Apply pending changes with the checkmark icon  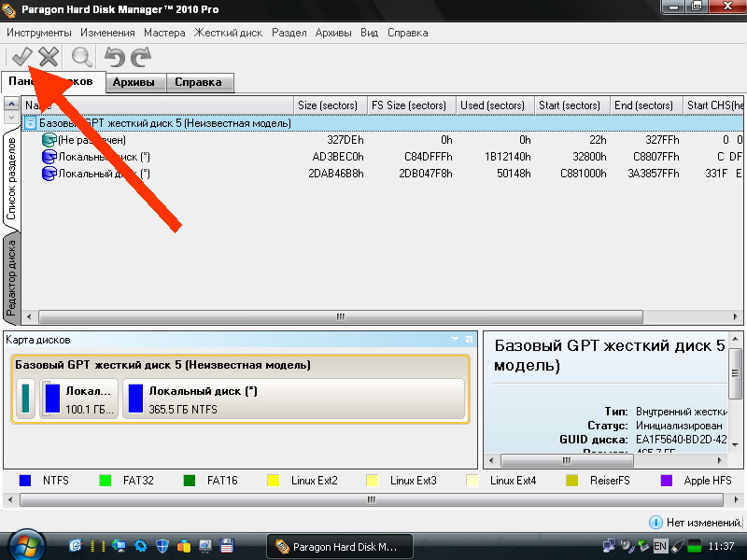(x=21, y=57)
